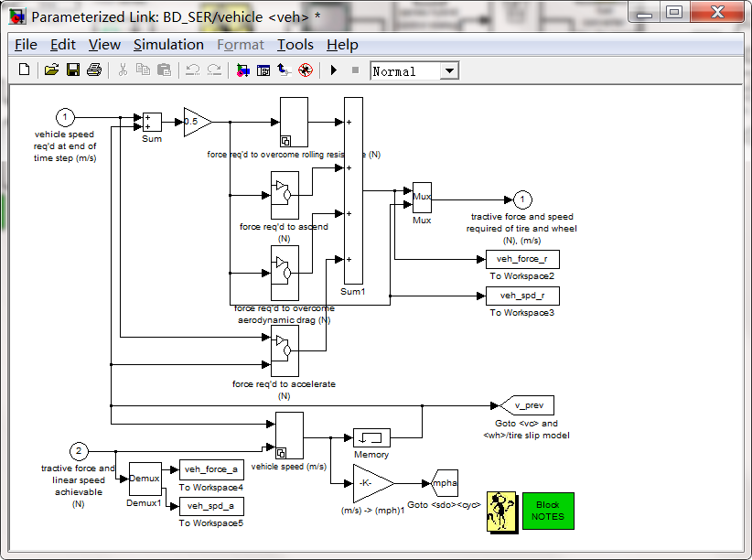Open a file with the folder icon
The image size is (752, 560).
pos(51,70)
